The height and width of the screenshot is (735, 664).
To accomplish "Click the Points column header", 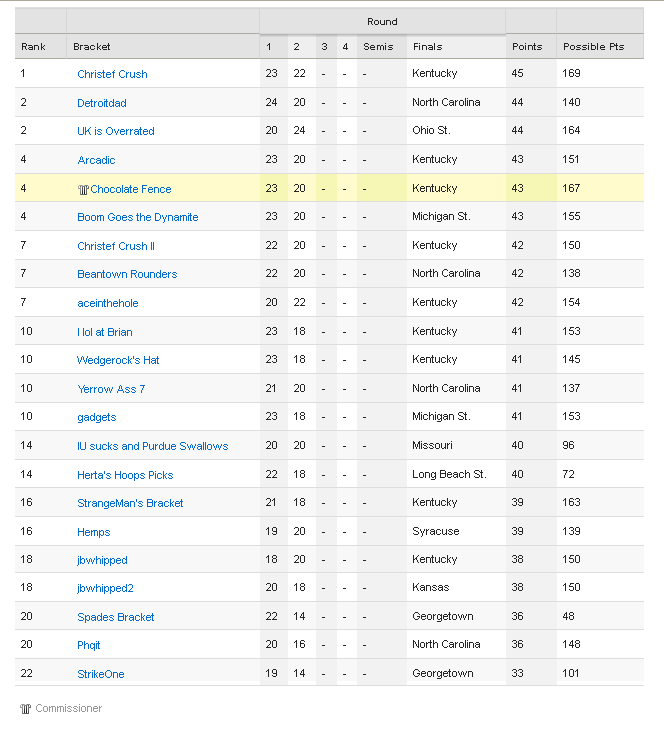I will [x=527, y=46].
